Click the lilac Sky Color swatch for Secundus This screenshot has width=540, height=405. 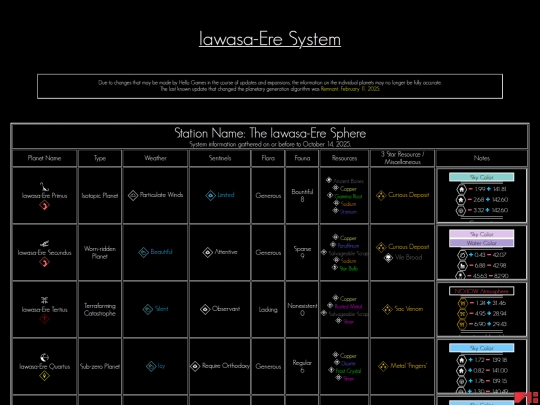click(x=481, y=234)
